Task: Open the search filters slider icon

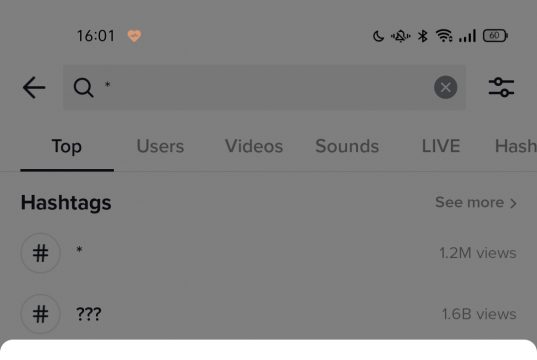Action: [501, 87]
